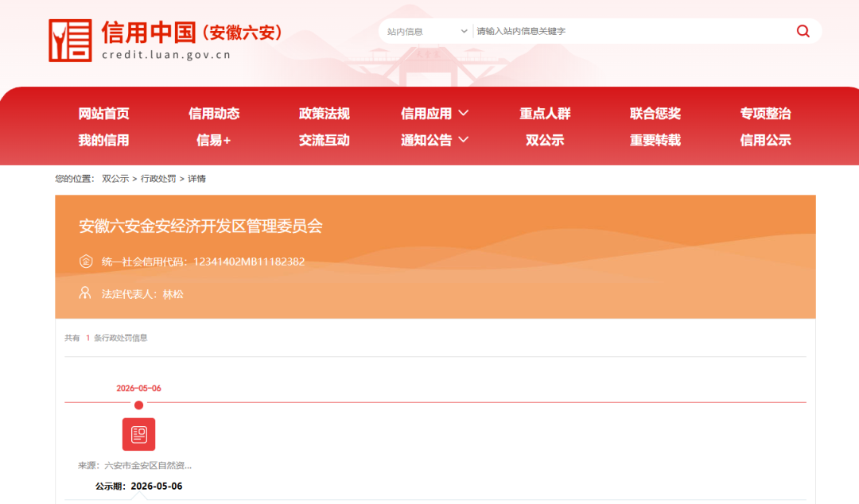This screenshot has height=504, width=859.
Task: Open the 专项整治 menu item
Action: (765, 114)
